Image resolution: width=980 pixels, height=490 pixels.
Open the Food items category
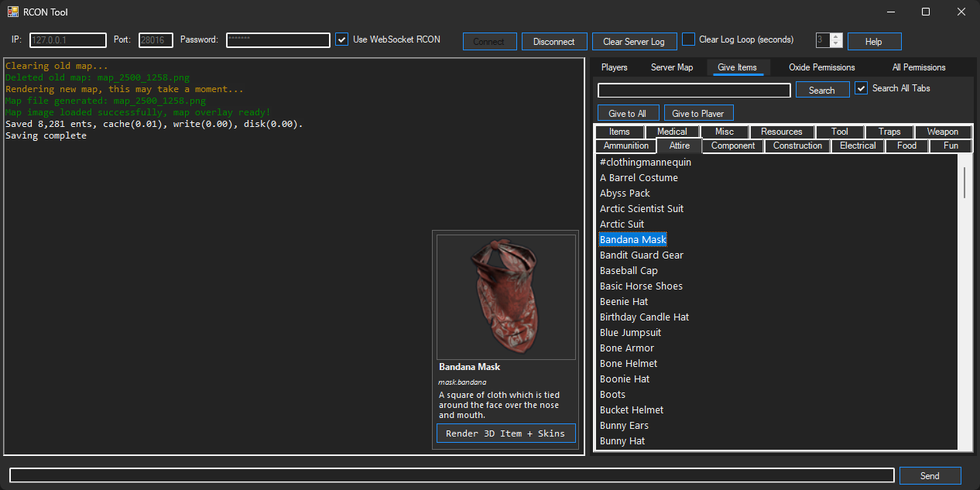906,146
